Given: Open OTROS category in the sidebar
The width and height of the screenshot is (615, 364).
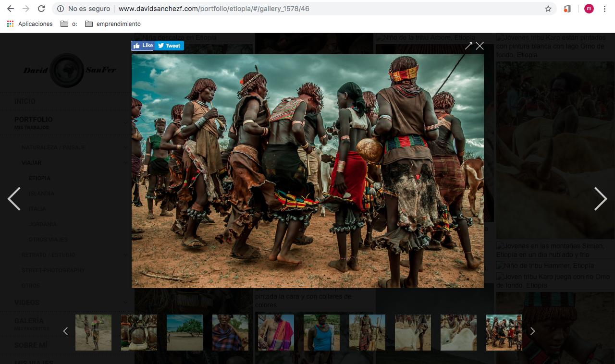Looking at the screenshot, I should point(31,286).
